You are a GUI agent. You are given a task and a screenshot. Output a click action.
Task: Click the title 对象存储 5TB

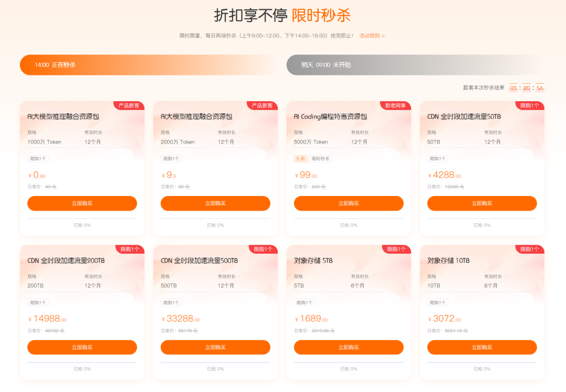pyautogui.click(x=313, y=260)
